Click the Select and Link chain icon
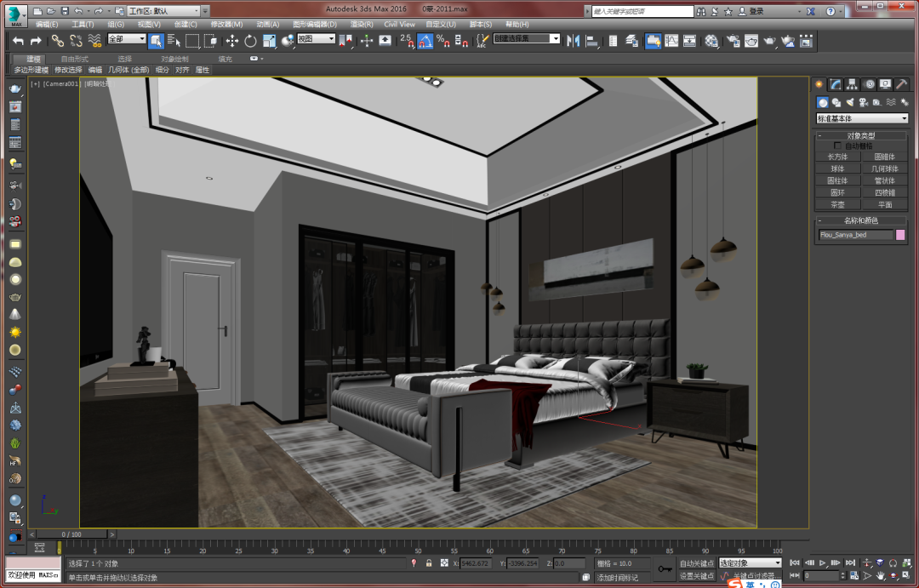The height and width of the screenshot is (588, 919). 58,41
